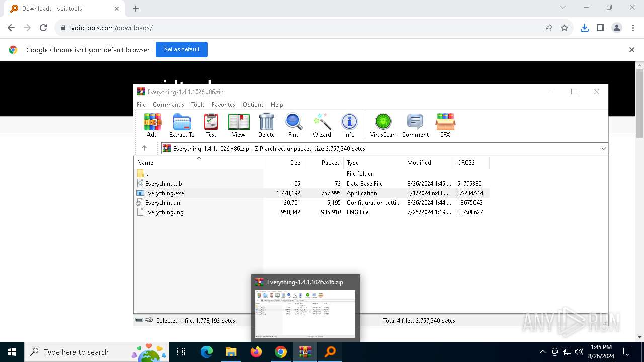Sort by the Modified column header

point(429,163)
